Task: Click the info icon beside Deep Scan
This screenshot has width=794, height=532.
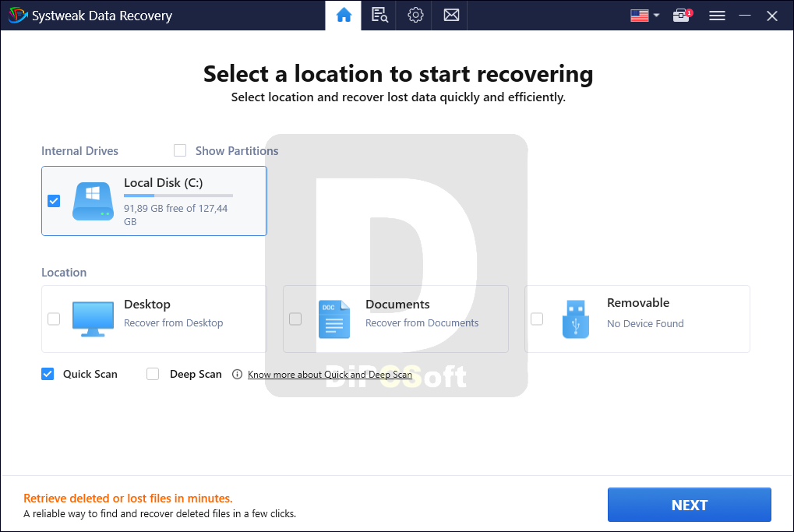Action: coord(237,374)
